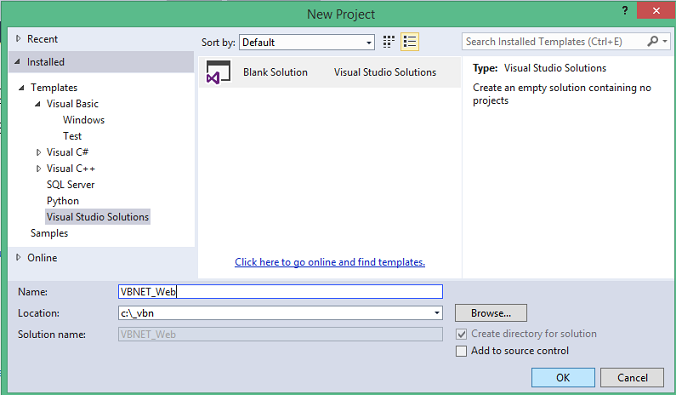Collapse the Visual Basic node

coord(38,104)
